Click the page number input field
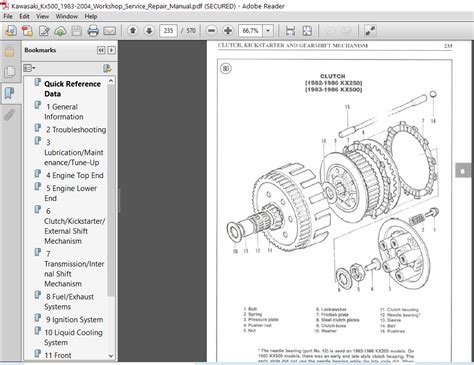 (x=168, y=31)
